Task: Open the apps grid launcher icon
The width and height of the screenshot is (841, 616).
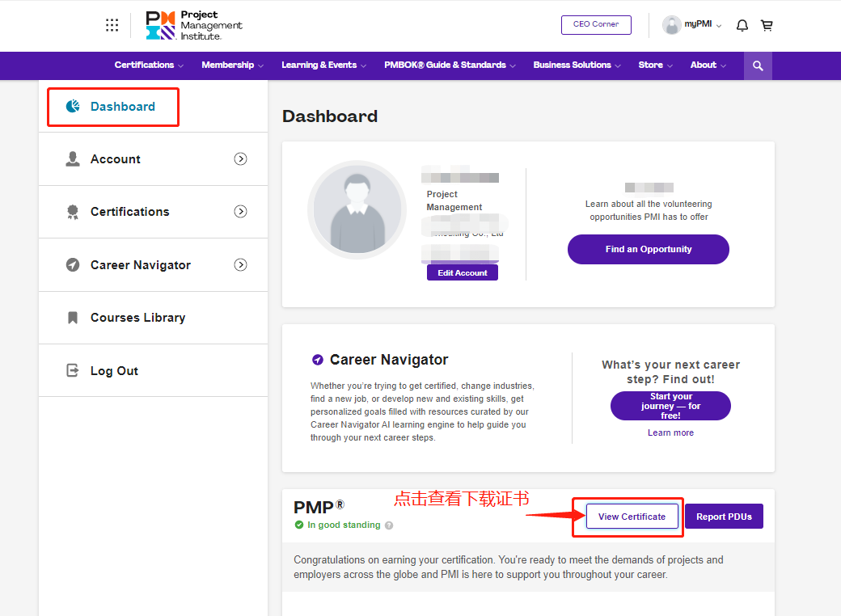Action: (112, 25)
